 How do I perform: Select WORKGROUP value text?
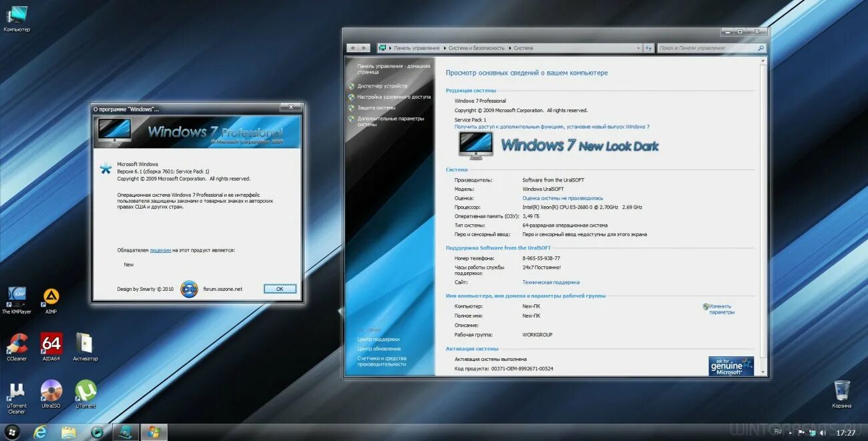click(x=537, y=335)
